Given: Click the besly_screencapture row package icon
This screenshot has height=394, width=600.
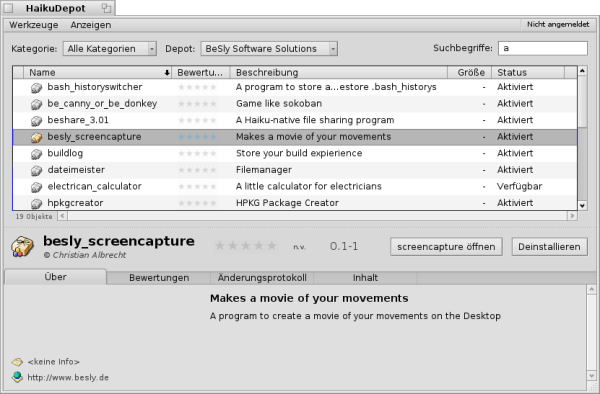Looking at the screenshot, I should (36, 137).
